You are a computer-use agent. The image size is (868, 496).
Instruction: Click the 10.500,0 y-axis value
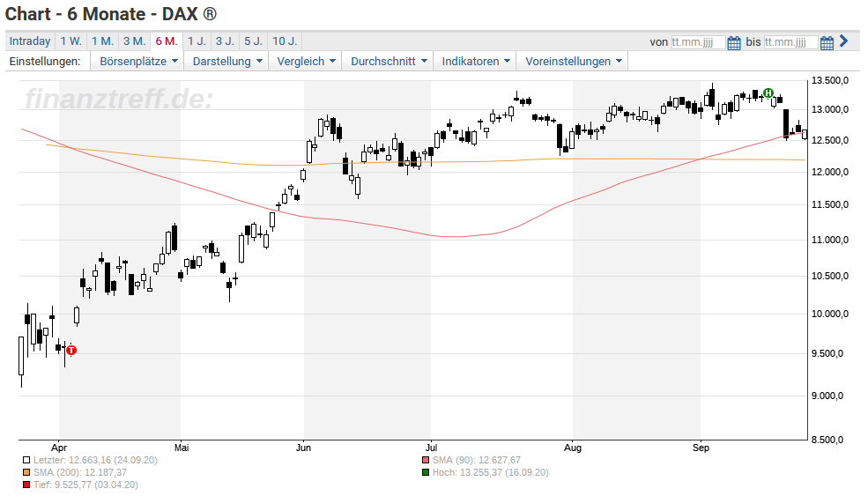830,277
